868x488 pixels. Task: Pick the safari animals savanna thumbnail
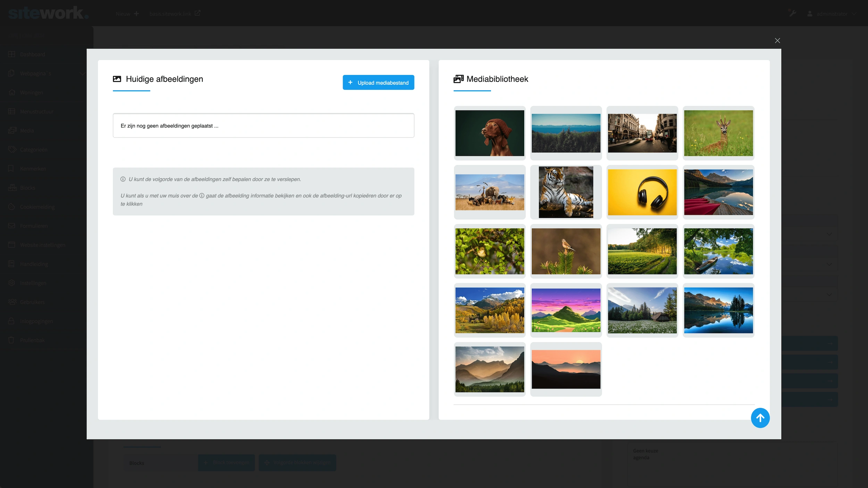(490, 192)
